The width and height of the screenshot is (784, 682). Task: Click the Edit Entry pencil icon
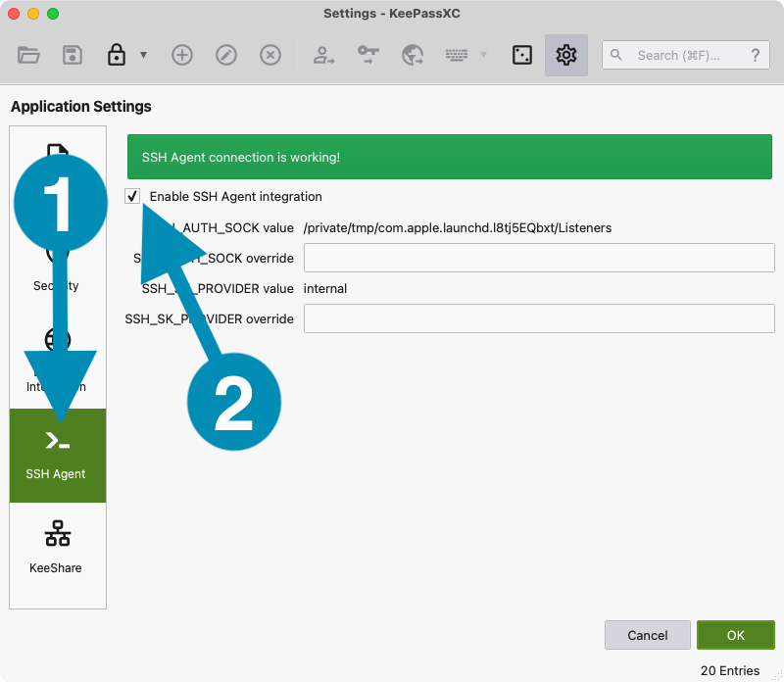(x=226, y=55)
